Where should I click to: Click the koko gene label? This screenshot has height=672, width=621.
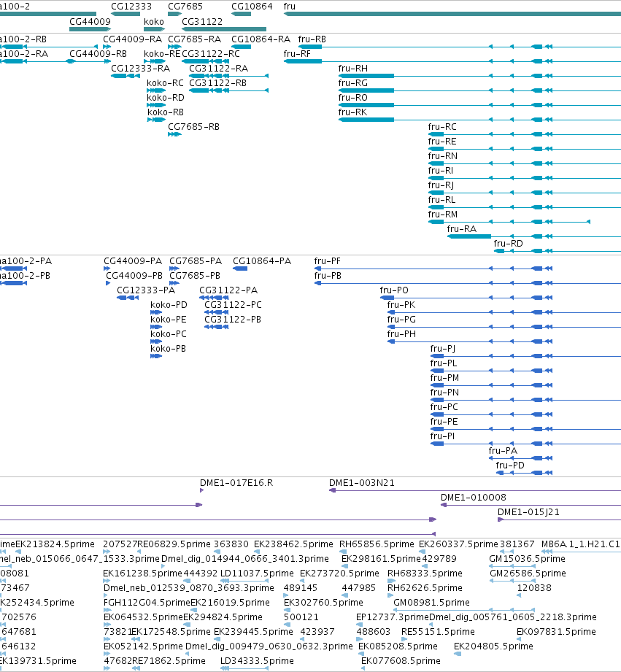[154, 21]
